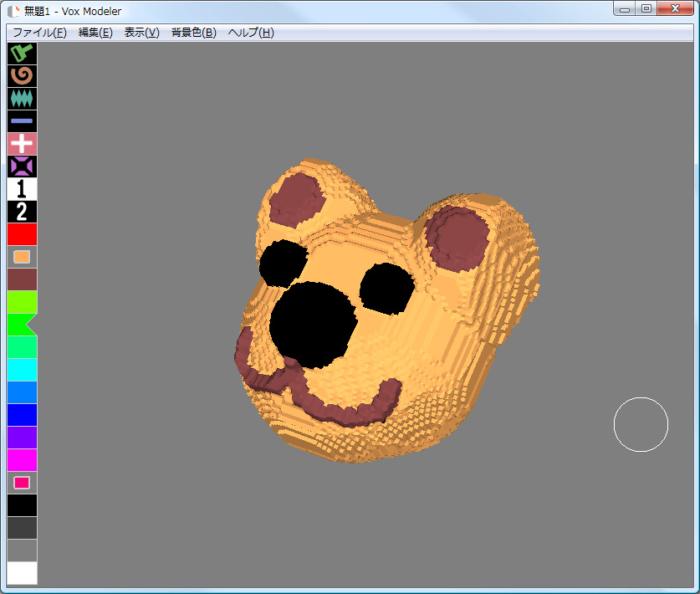The width and height of the screenshot is (700, 594).
Task: Select the swirl drawing tool
Action: tap(22, 76)
